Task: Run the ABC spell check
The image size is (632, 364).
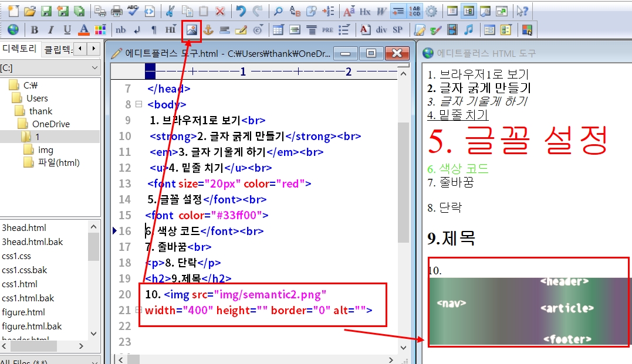Action: point(133,11)
